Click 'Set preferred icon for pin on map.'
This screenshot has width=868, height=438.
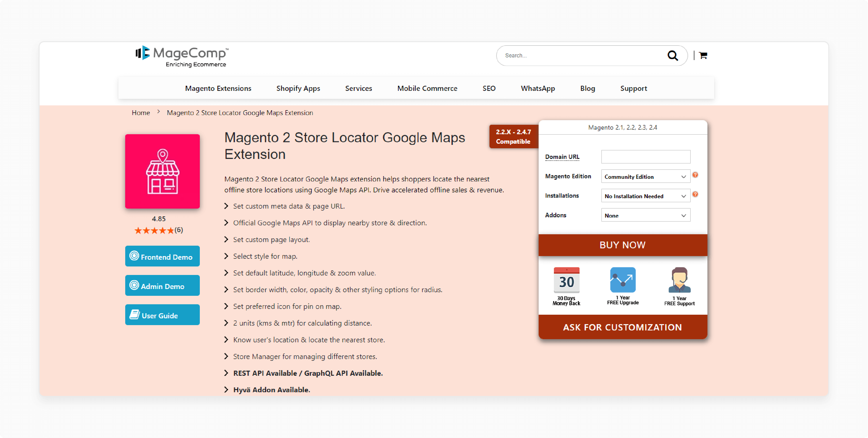tap(287, 307)
